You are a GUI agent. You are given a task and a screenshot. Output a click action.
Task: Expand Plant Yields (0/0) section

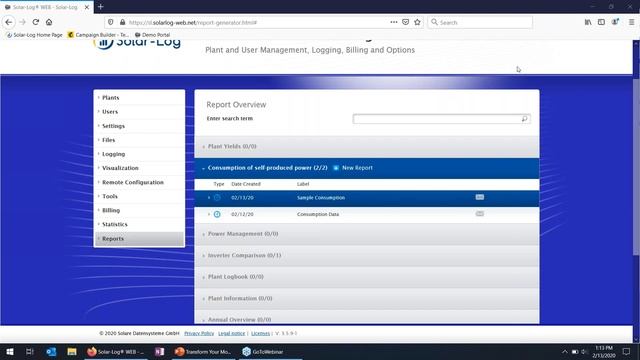pyautogui.click(x=367, y=147)
